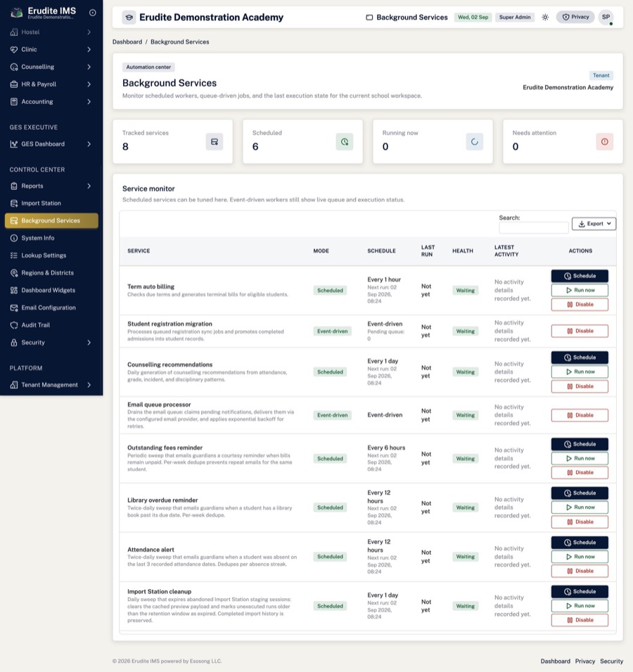The image size is (633, 672).
Task: Expand the Hostel menu chevron
Action: pyautogui.click(x=89, y=32)
